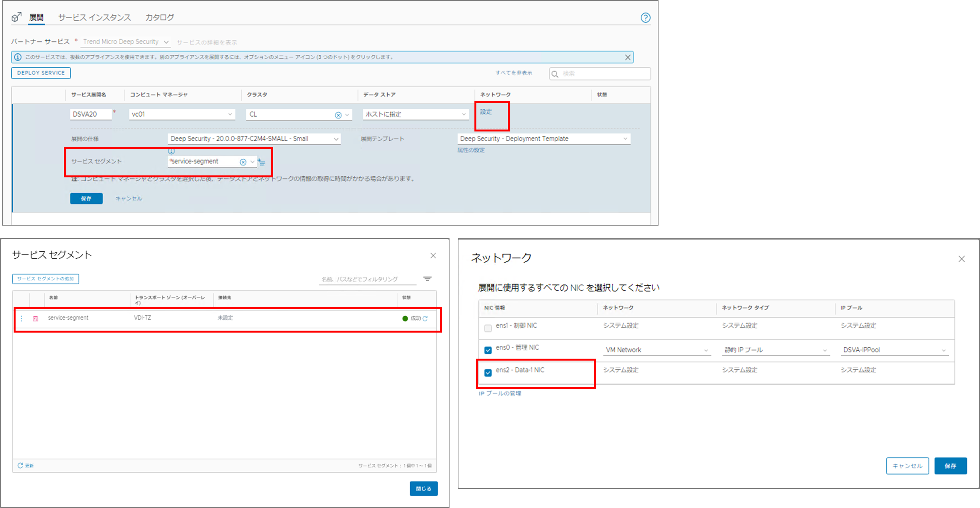Screen dimensions: 980x508
Task: Expand the deployment specification Small dropdown
Action: click(x=254, y=139)
